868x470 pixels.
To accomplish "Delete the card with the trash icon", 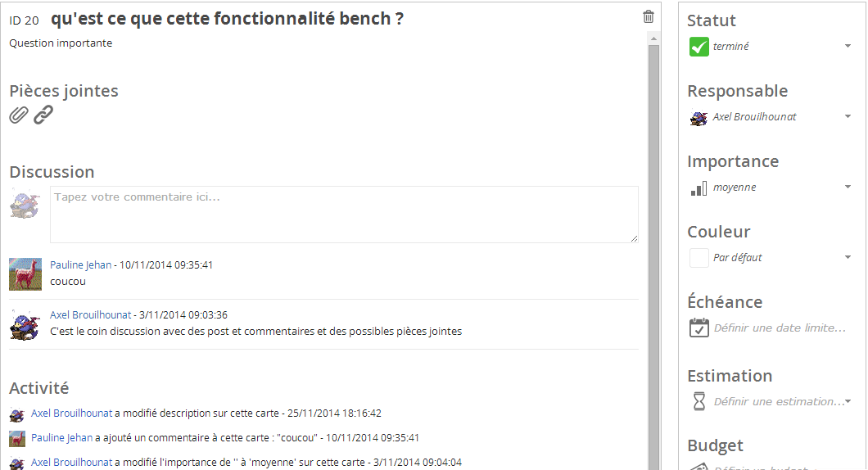I will (x=649, y=16).
